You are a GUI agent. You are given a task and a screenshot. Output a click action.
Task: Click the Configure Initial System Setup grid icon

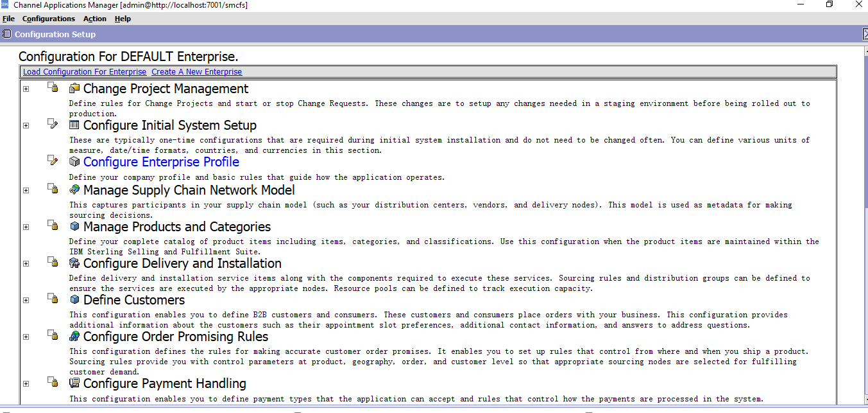[74, 125]
